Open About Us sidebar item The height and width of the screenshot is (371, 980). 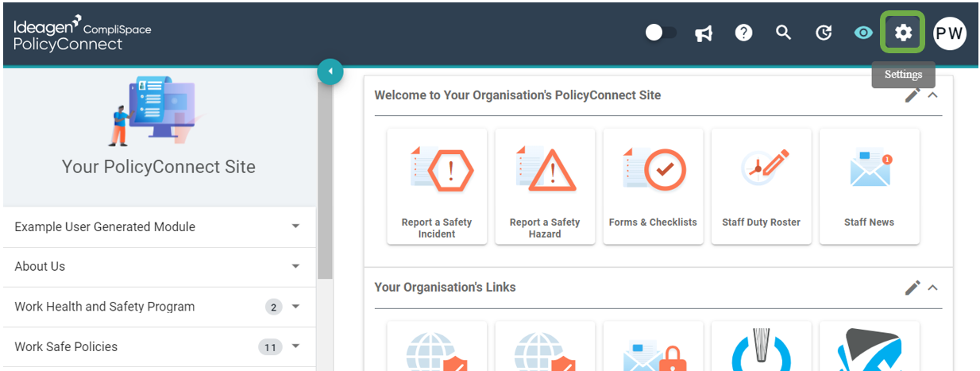pyautogui.click(x=159, y=267)
